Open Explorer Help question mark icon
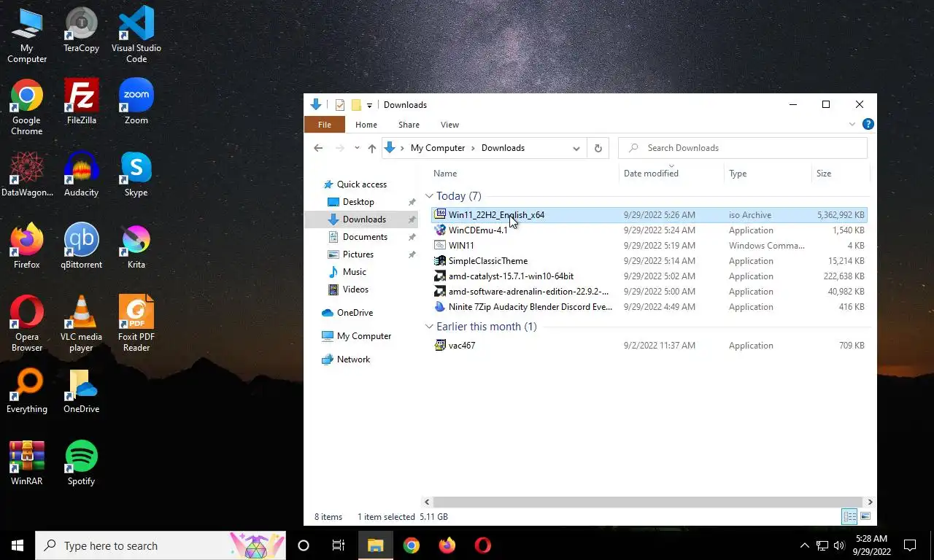This screenshot has height=560, width=934. [x=868, y=125]
